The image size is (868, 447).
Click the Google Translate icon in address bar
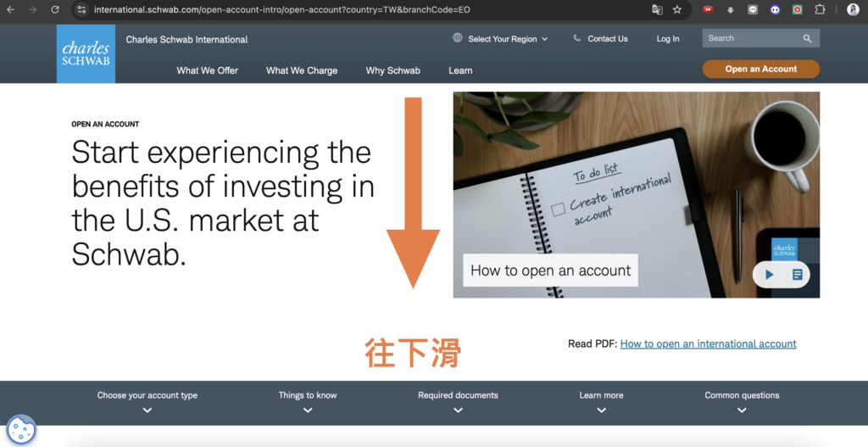coord(657,10)
